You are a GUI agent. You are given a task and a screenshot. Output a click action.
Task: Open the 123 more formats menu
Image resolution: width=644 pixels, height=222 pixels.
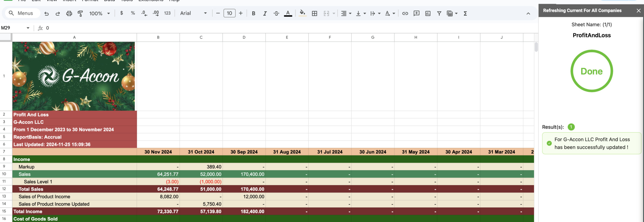167,13
